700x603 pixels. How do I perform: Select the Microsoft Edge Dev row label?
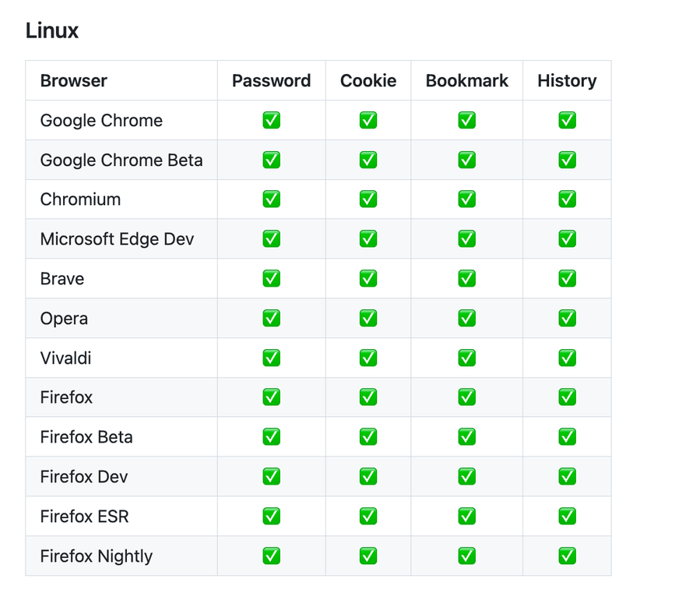point(117,239)
